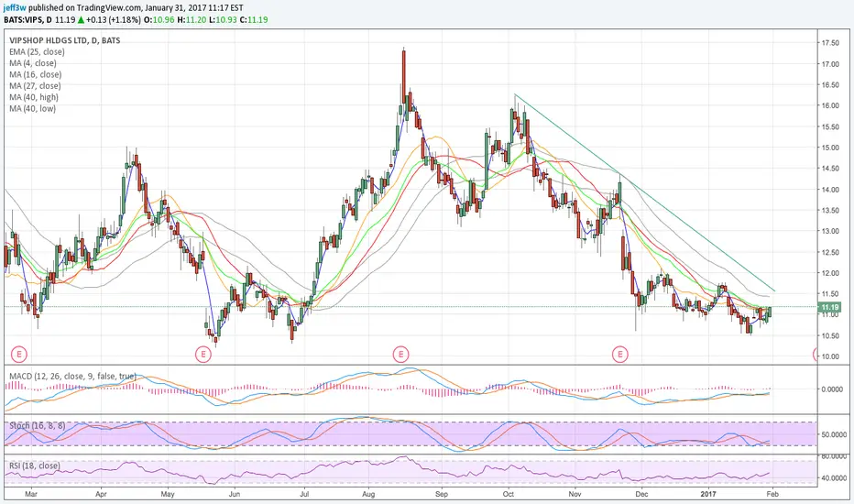Click the 14.00 price axis label

tap(830, 190)
